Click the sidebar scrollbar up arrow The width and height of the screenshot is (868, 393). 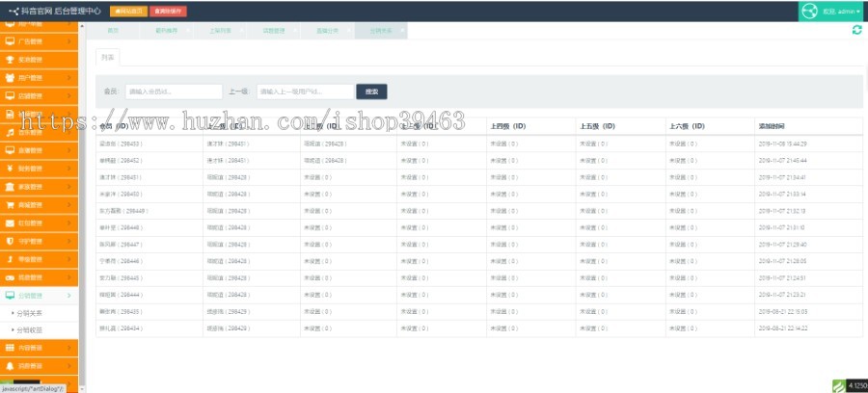[x=83, y=26]
